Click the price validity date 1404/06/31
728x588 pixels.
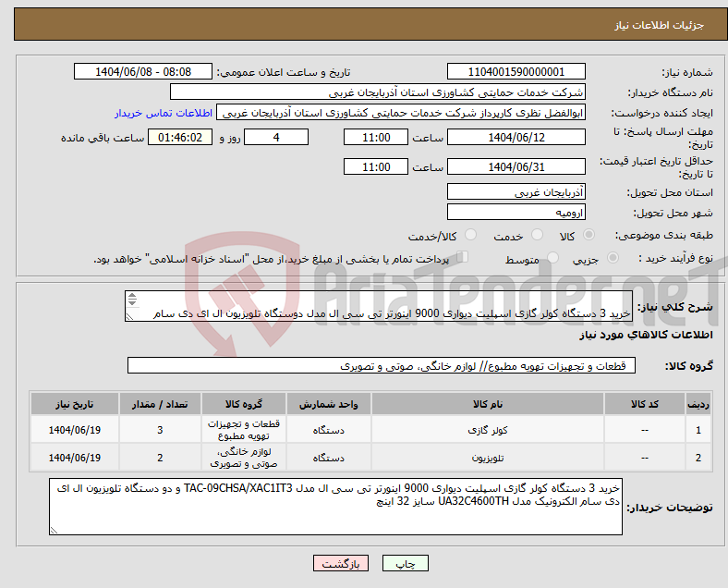pos(516,166)
